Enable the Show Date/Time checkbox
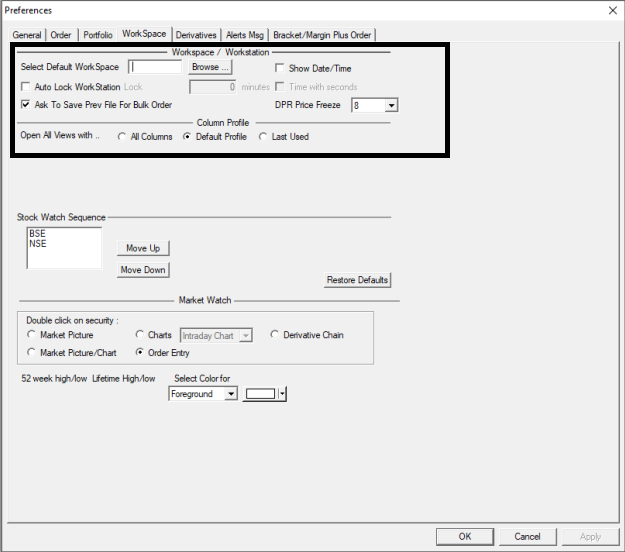The image size is (625, 552). [x=280, y=69]
